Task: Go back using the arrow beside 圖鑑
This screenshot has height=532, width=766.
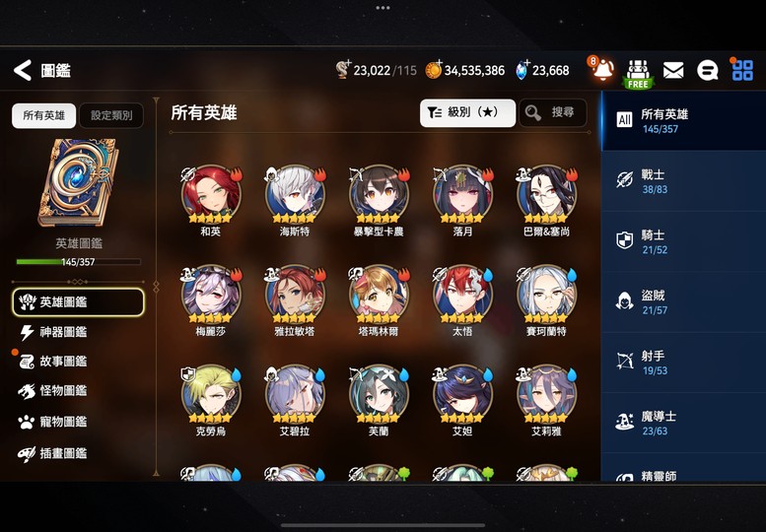Action: 23,70
